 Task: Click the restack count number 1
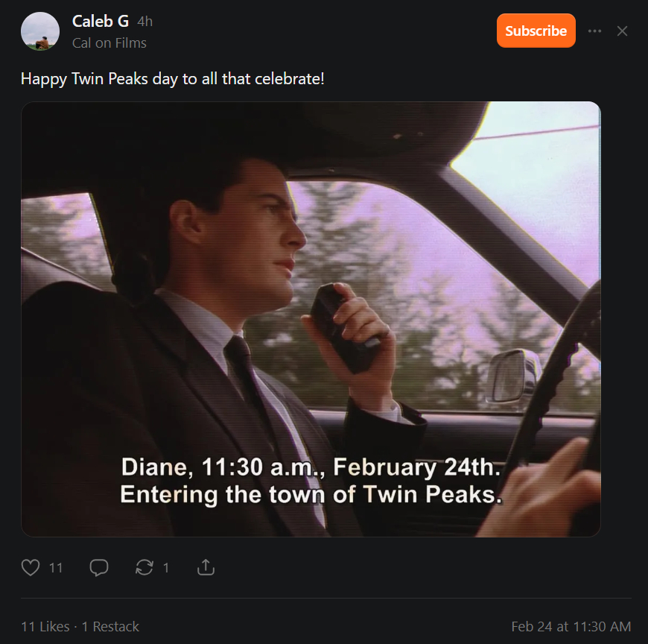tap(165, 568)
